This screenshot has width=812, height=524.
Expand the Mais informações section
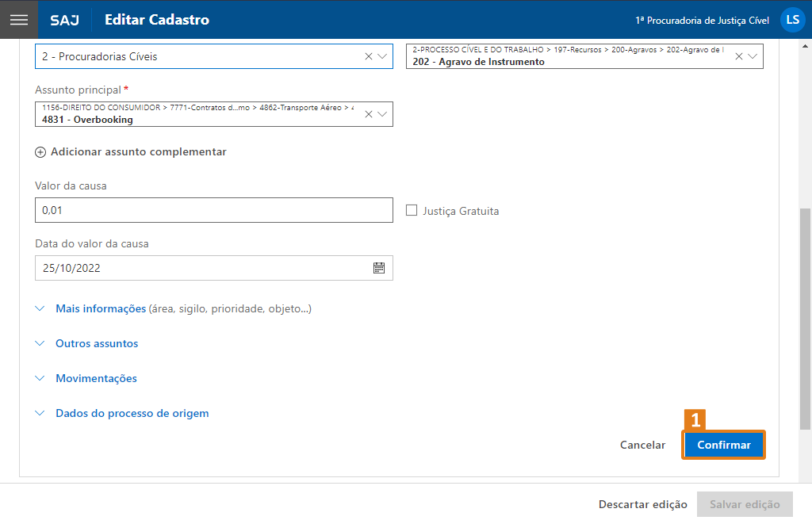coord(100,309)
